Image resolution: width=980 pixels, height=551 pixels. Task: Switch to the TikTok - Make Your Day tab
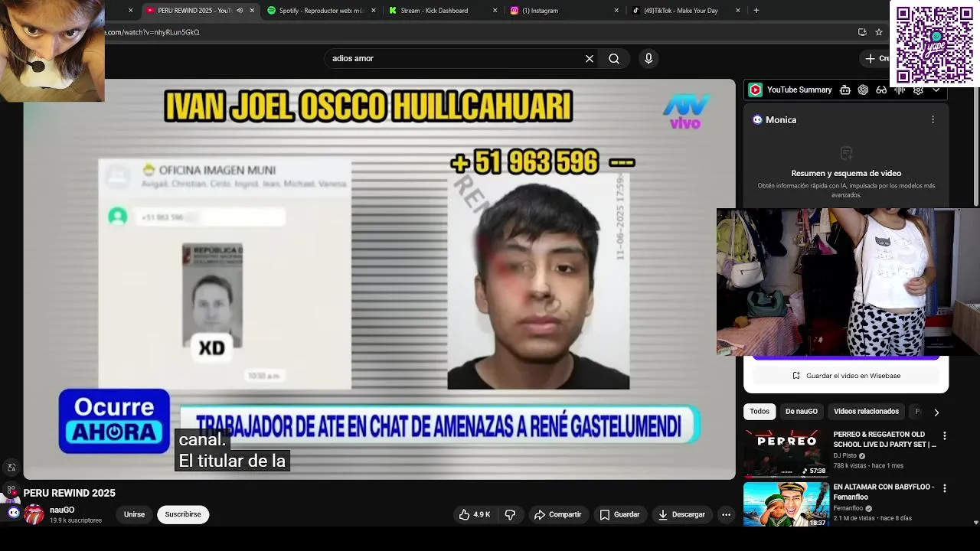click(684, 11)
